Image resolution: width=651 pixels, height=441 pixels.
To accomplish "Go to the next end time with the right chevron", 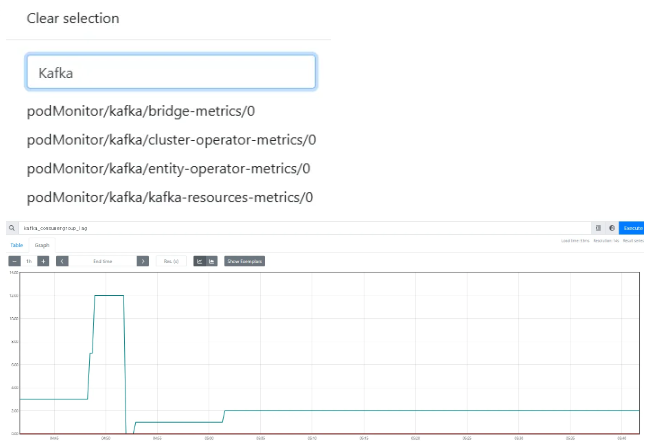I will (x=143, y=261).
